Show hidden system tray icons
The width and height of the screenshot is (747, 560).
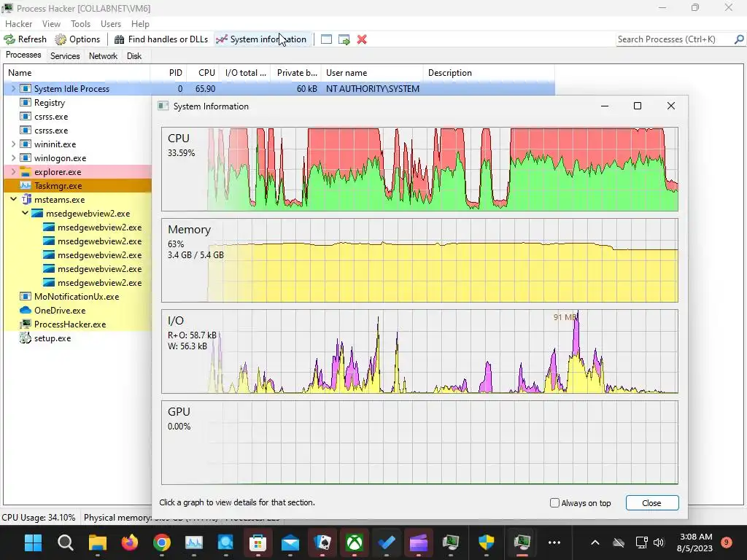tap(595, 542)
